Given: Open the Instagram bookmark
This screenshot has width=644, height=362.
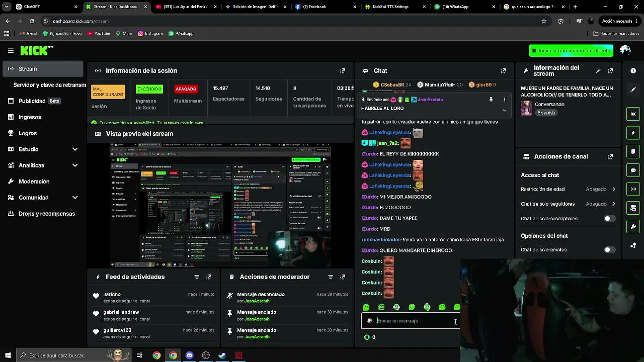Looking at the screenshot, I should (150, 34).
